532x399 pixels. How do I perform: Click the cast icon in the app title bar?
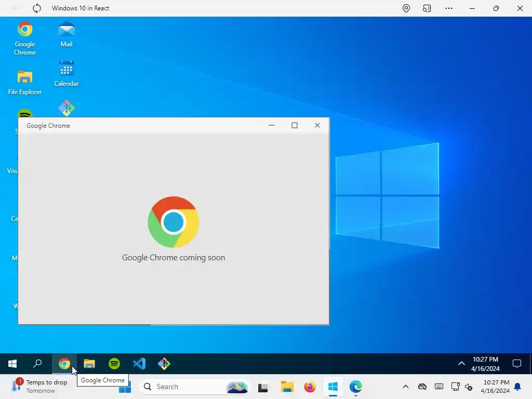tap(427, 8)
